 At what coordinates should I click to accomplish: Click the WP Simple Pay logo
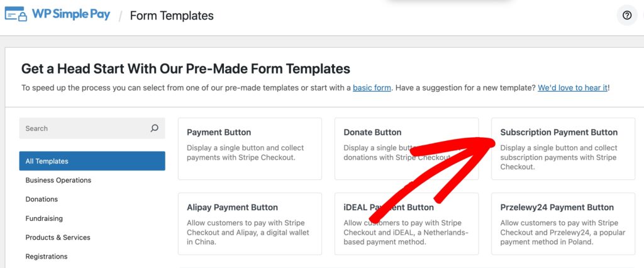(x=58, y=15)
